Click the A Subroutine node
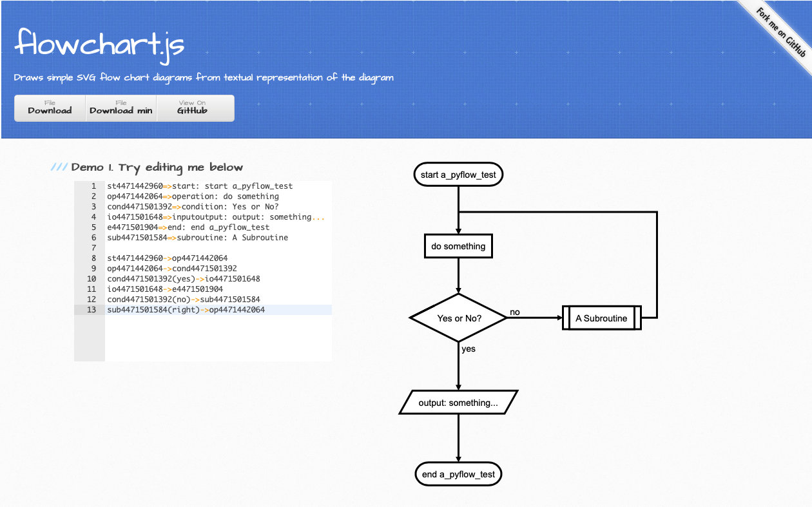The width and height of the screenshot is (812, 507). click(601, 318)
